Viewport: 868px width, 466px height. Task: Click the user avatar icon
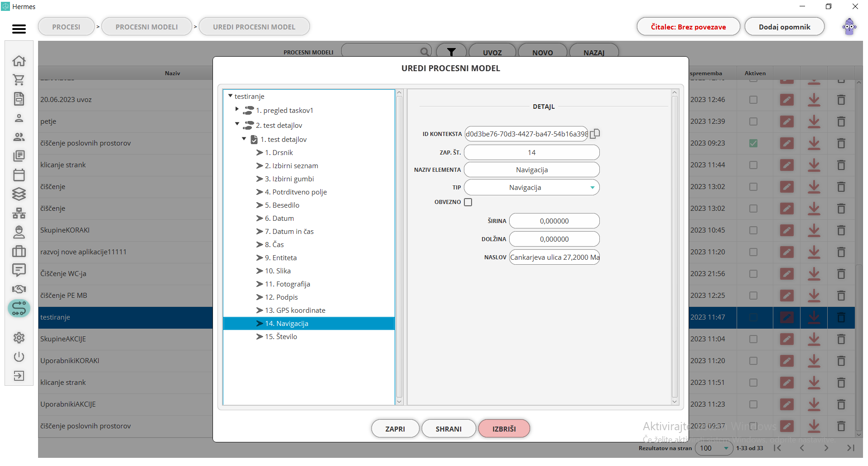[x=849, y=27]
